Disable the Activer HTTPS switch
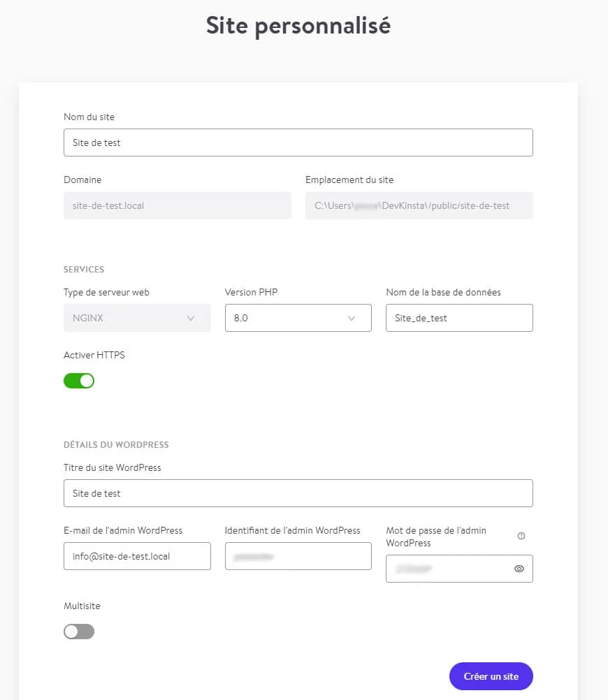Image resolution: width=608 pixels, height=700 pixels. tap(79, 381)
